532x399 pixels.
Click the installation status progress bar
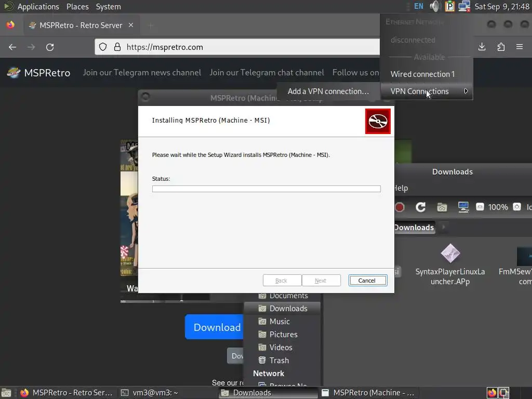click(267, 189)
